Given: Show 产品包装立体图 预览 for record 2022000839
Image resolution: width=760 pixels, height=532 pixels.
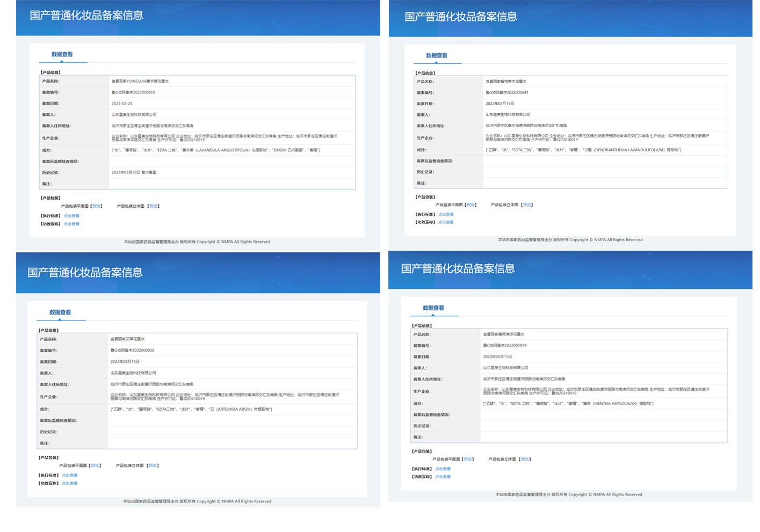Looking at the screenshot, I should tap(525, 459).
